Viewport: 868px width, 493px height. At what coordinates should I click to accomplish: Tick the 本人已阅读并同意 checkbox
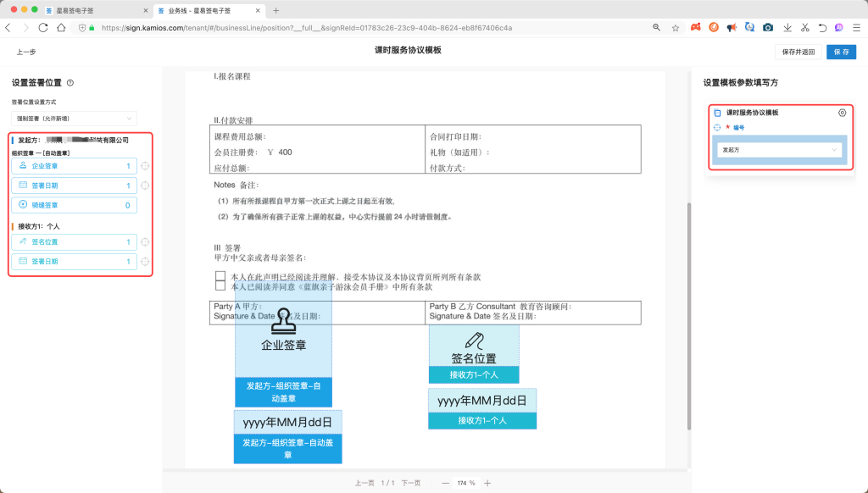coord(220,285)
